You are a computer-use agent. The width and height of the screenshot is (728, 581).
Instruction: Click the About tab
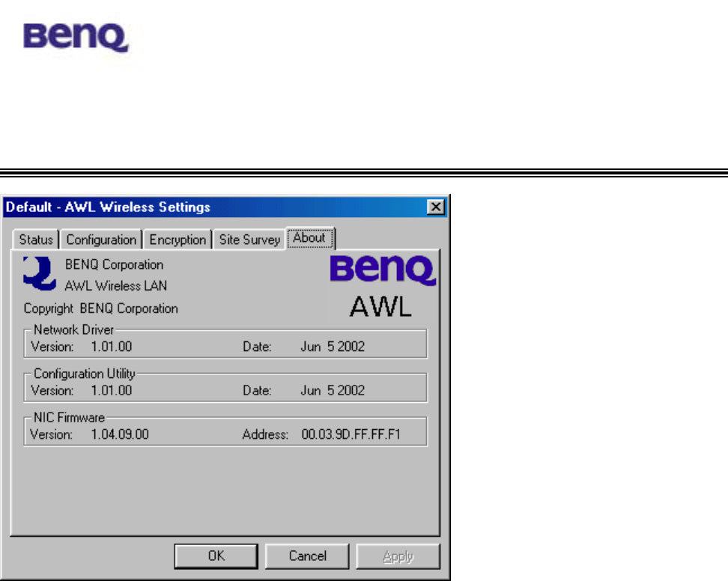309,238
